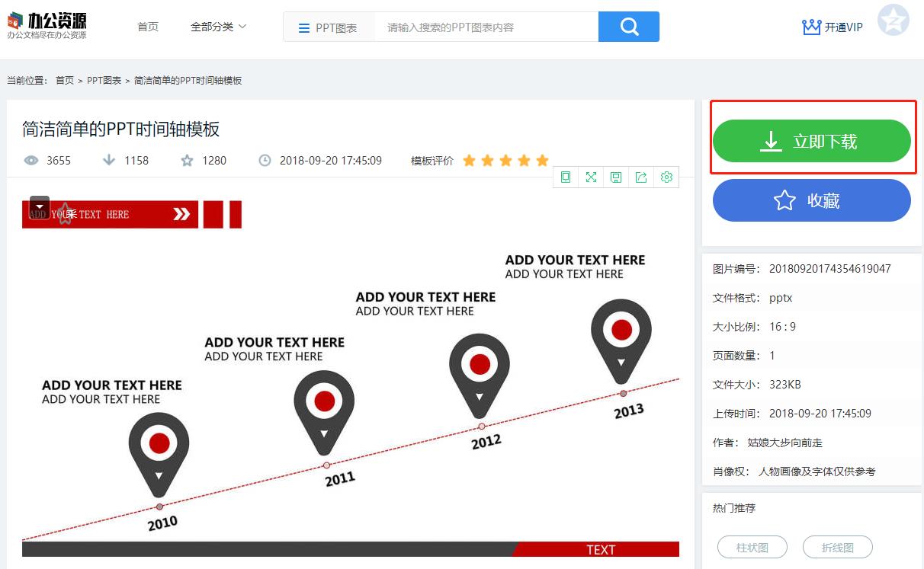Go to the 首页 nav menu item

point(148,27)
